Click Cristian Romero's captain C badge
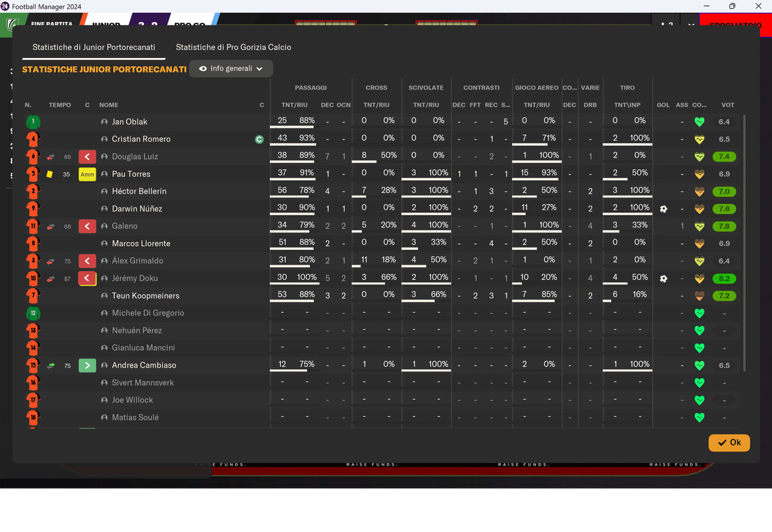The width and height of the screenshot is (772, 532). [x=259, y=140]
